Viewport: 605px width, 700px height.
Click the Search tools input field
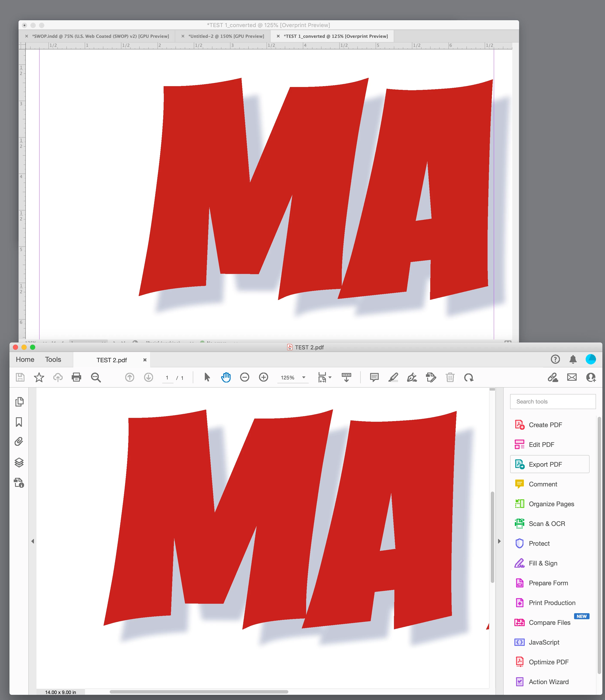point(553,401)
